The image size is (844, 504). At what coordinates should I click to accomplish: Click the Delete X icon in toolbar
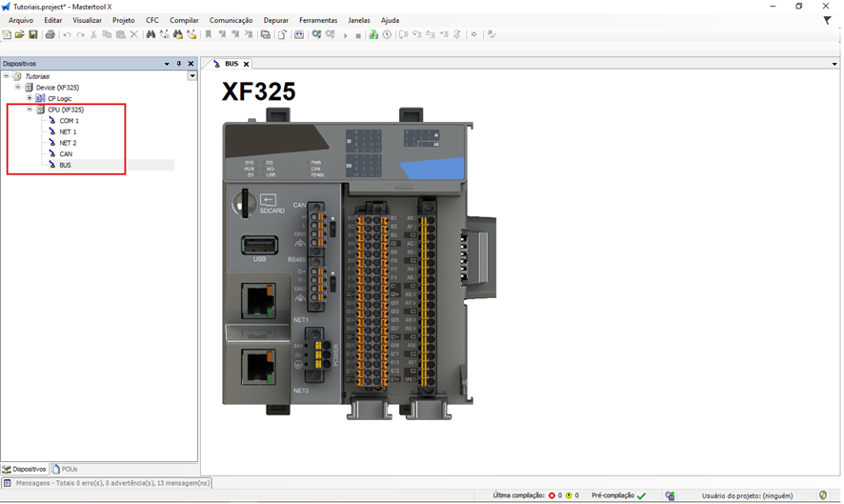point(133,35)
